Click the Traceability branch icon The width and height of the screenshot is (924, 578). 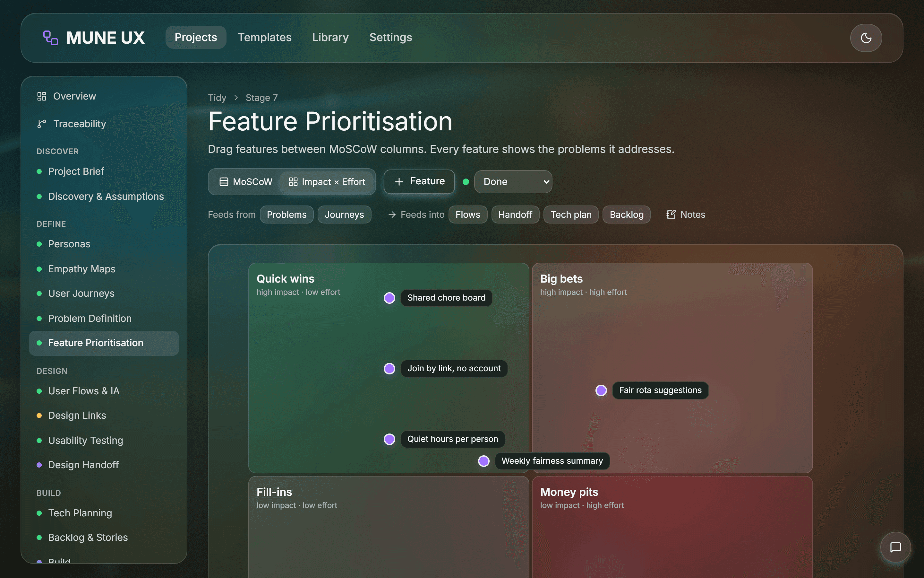[x=42, y=124]
